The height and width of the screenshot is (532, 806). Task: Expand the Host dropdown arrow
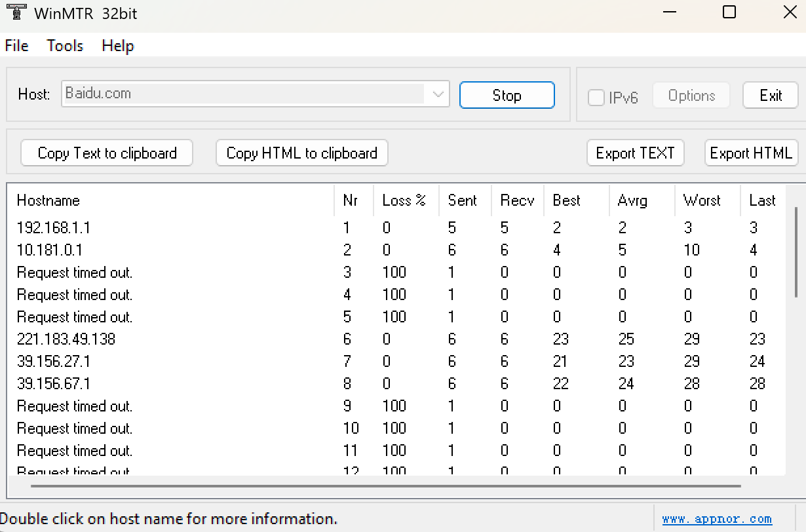click(438, 94)
